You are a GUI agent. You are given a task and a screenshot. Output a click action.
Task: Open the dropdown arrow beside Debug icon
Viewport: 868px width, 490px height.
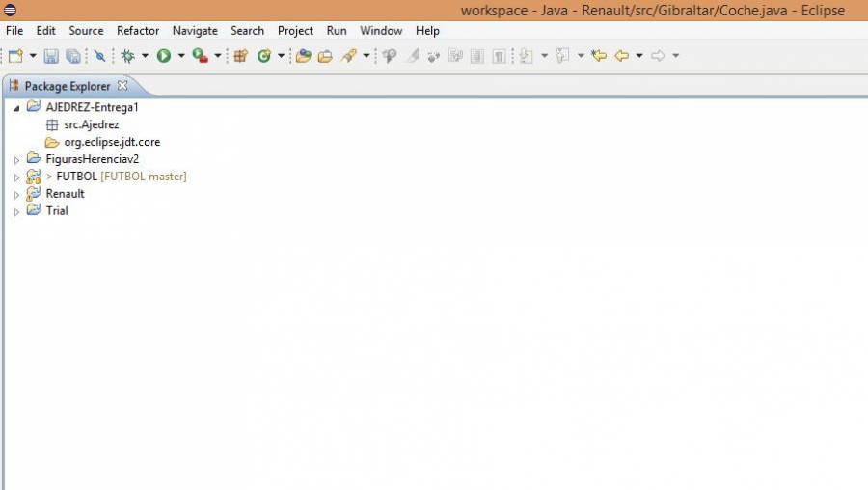(x=145, y=56)
